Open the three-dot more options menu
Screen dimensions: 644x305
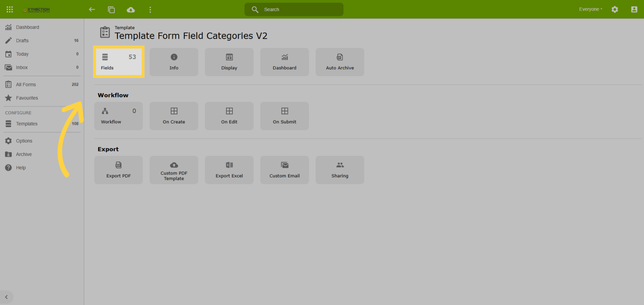150,10
